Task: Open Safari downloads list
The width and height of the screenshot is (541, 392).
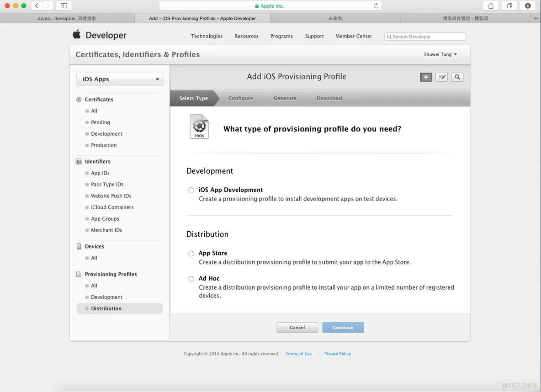Action: (528, 5)
